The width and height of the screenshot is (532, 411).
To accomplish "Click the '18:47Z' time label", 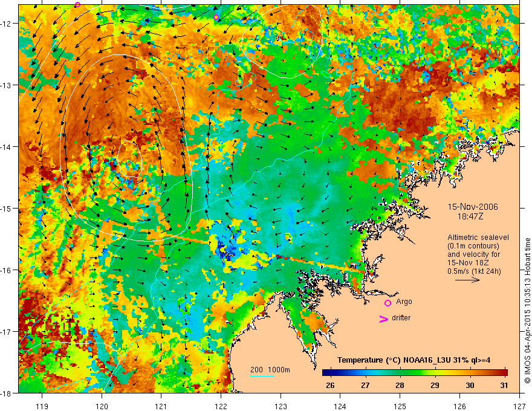I will click(470, 216).
